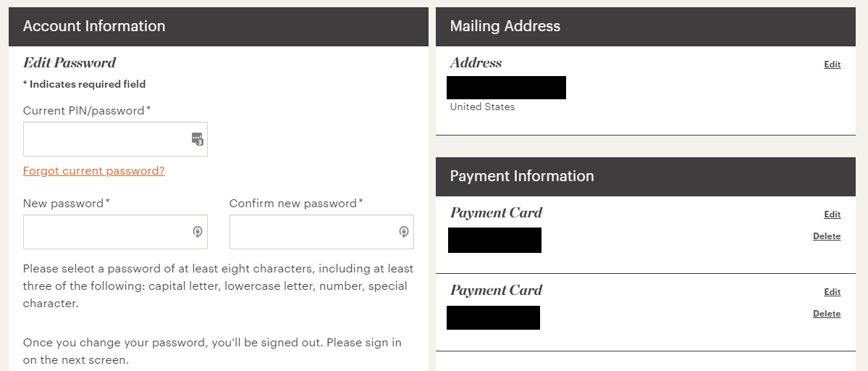Click the 'Current PIN/password' field label
This screenshot has height=371, width=868.
(x=85, y=110)
